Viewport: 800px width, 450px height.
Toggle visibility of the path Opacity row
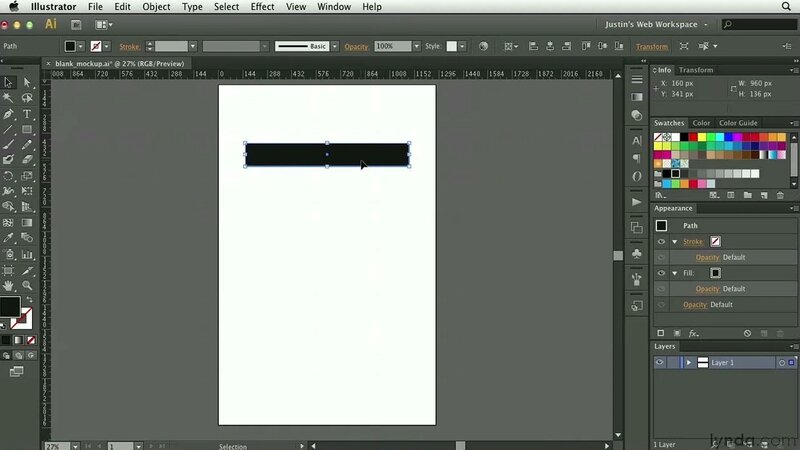[661, 305]
